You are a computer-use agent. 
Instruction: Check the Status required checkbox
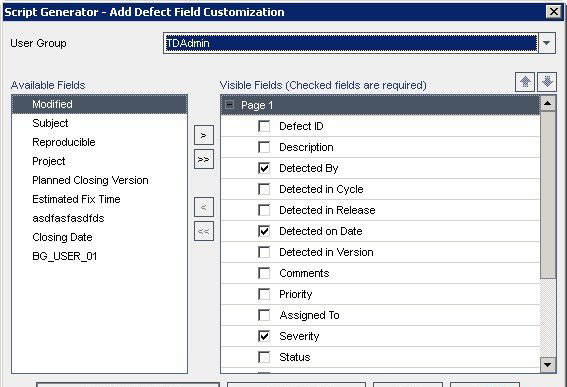point(264,357)
